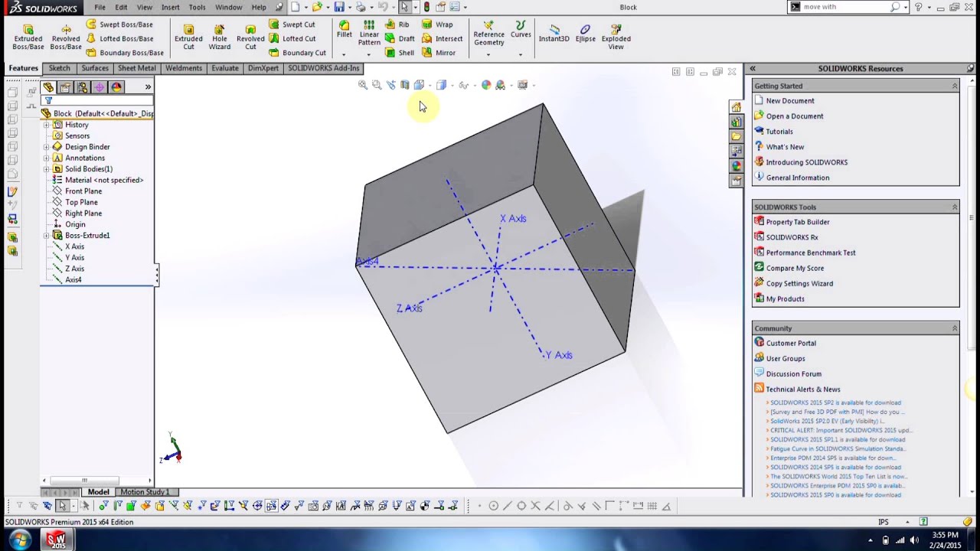Click Section View icon in view toolbar
This screenshot has height=551, width=980.
[x=405, y=85]
